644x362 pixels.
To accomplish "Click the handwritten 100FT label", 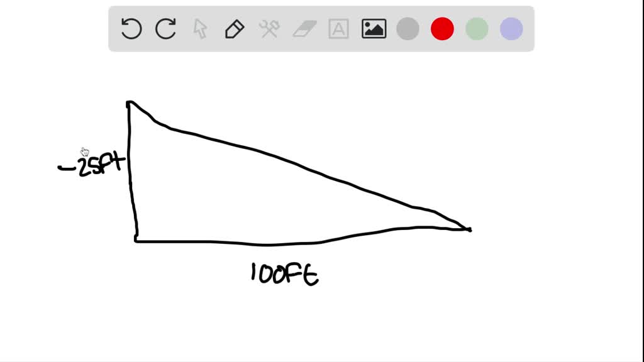I will [x=284, y=274].
